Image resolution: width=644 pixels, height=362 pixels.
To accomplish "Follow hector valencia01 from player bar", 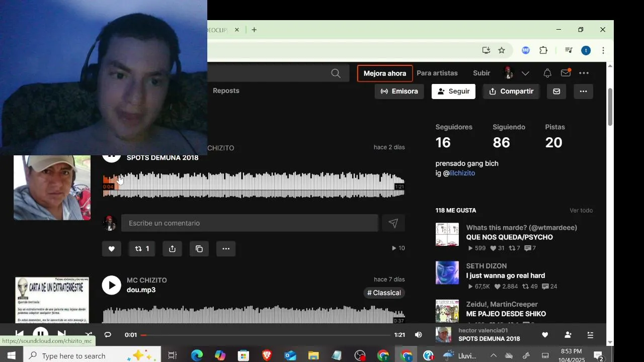I will [x=568, y=335].
